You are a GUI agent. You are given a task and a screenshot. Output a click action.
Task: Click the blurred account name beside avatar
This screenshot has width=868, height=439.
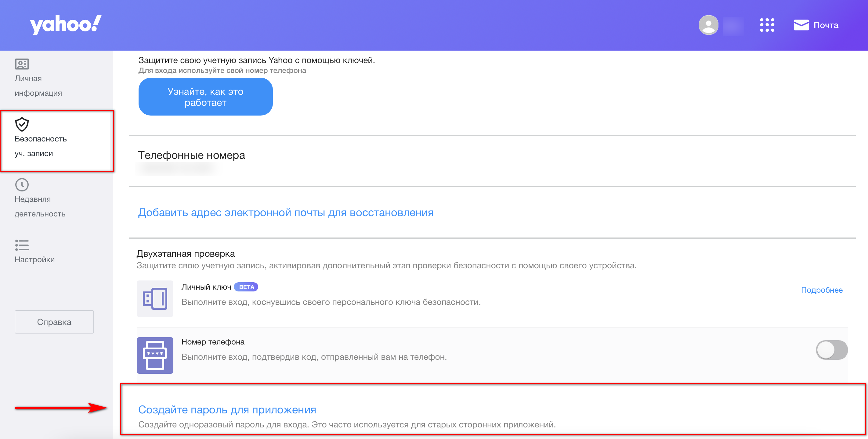click(x=733, y=26)
